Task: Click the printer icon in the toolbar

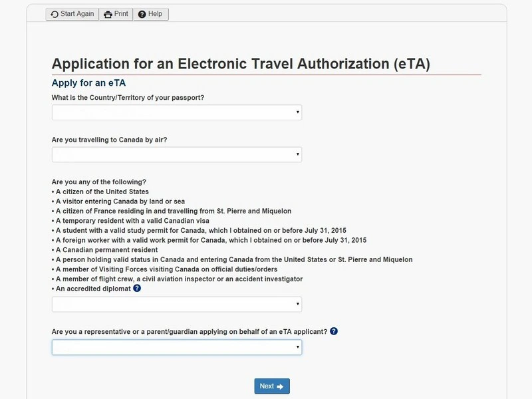Action: point(108,14)
